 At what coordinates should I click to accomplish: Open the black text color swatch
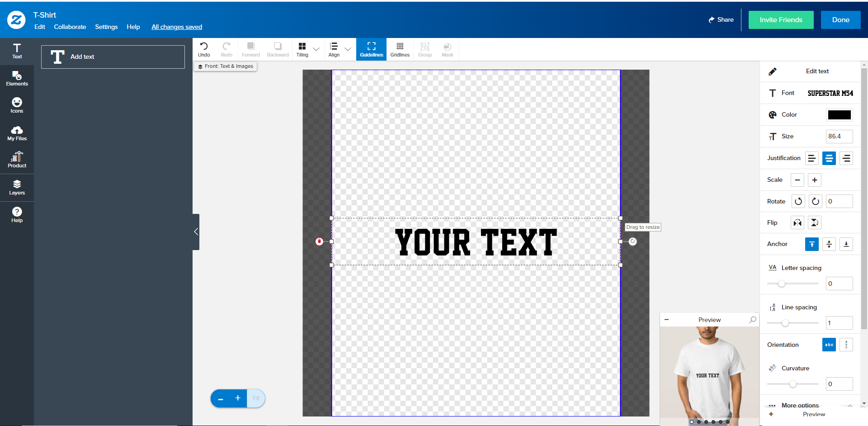pyautogui.click(x=839, y=115)
